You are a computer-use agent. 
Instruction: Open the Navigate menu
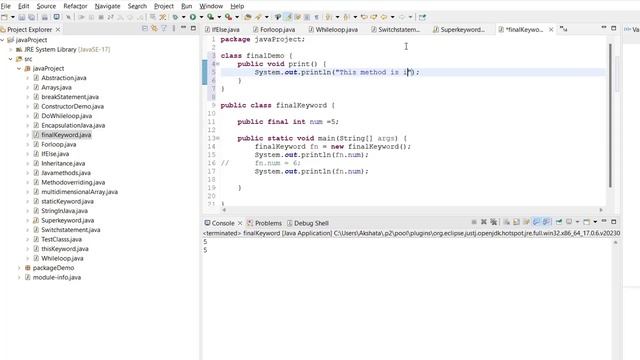[107, 6]
